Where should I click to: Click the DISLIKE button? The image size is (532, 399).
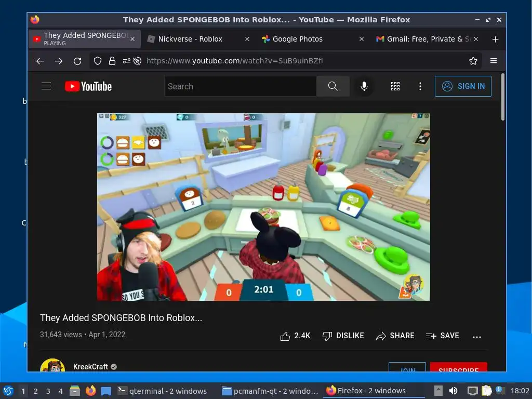coord(343,336)
